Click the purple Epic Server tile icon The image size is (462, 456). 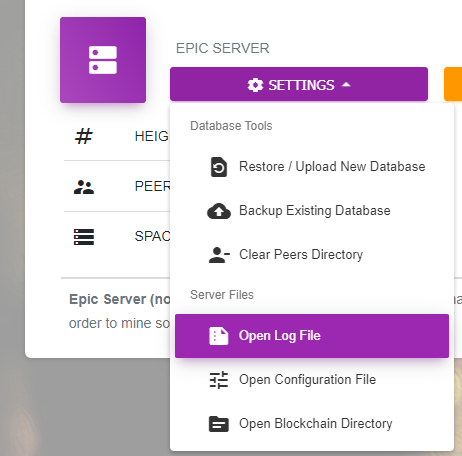point(103,60)
